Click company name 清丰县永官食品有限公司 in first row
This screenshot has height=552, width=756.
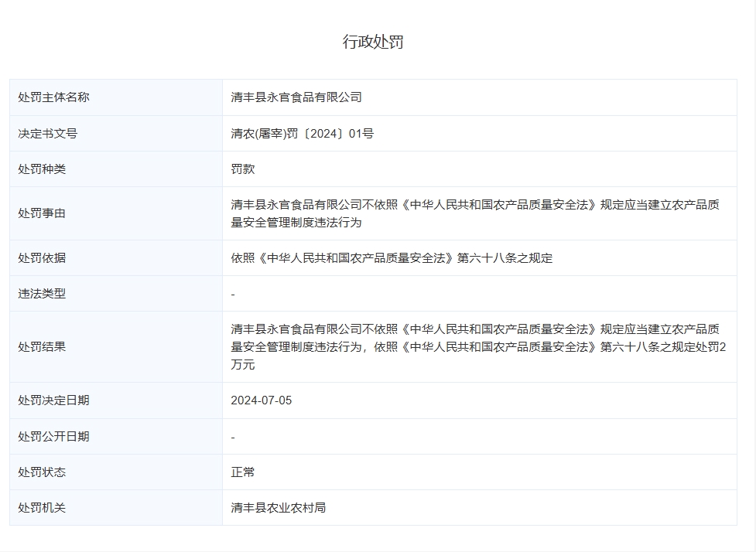(296, 97)
